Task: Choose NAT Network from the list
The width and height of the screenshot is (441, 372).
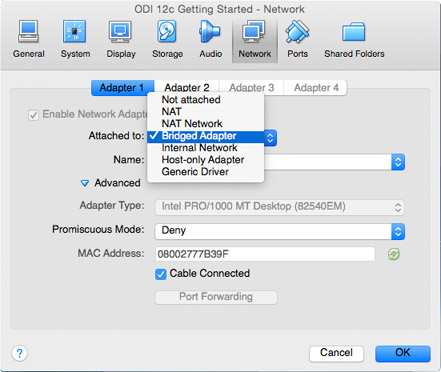Action: (206, 124)
